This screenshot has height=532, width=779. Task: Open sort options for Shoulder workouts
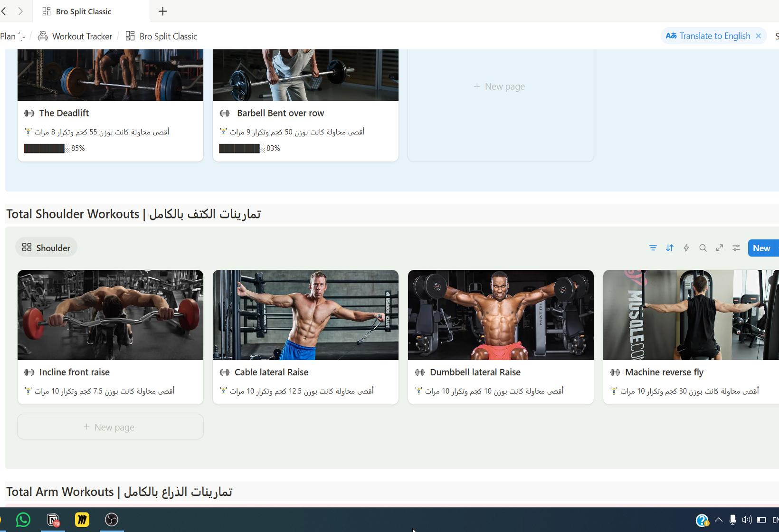tap(670, 247)
